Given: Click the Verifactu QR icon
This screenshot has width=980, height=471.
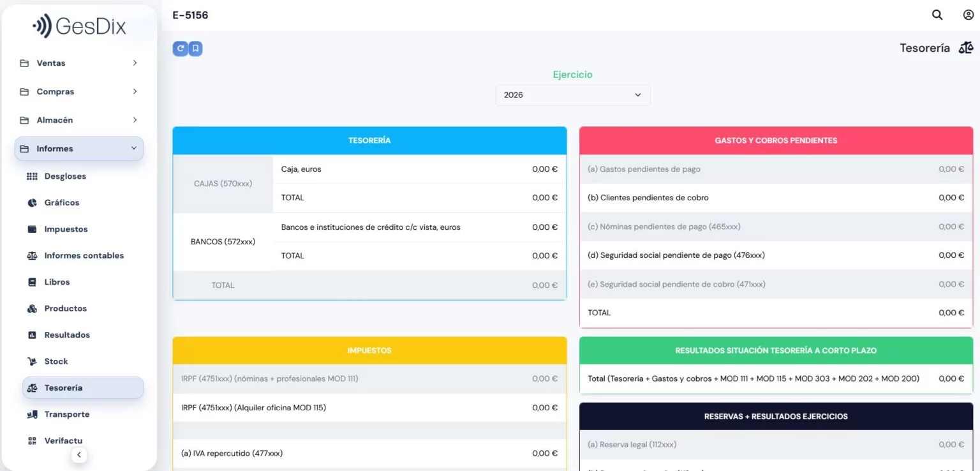Looking at the screenshot, I should 32,441.
